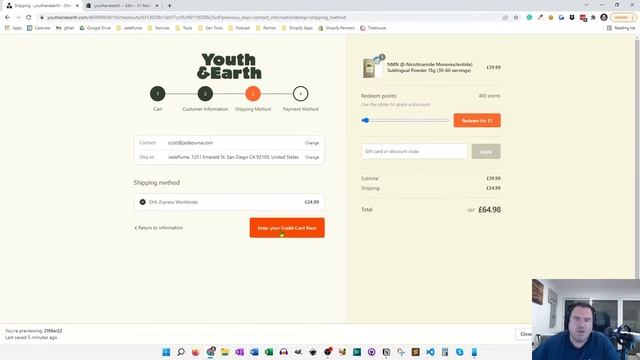Open the Chrome profile avatar

pyautogui.click(x=604, y=18)
